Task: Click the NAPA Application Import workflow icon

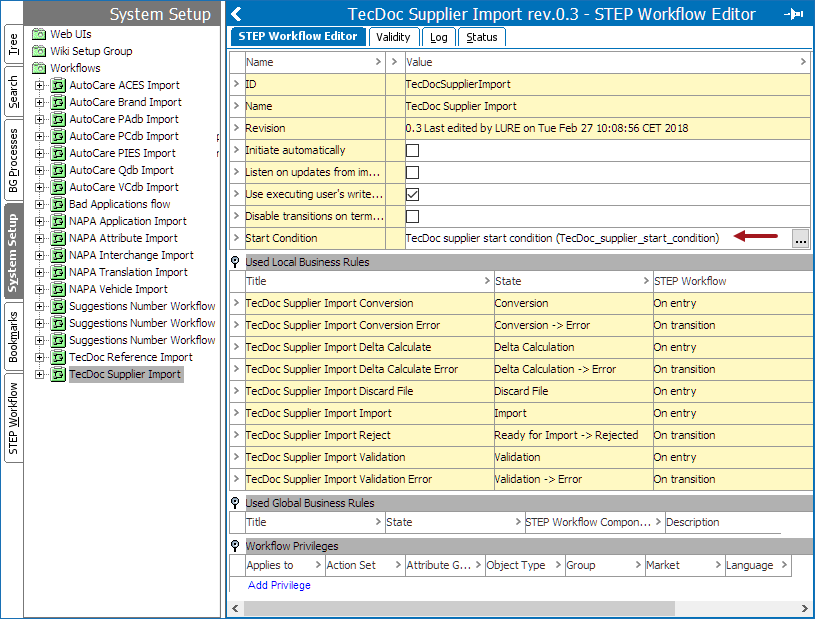Action: pos(58,221)
